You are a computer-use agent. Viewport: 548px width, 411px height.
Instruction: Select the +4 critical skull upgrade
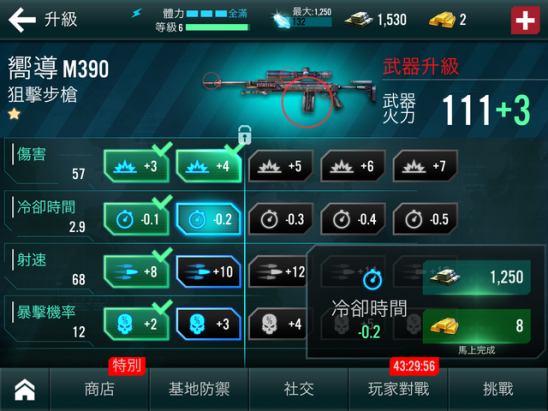coord(278,324)
